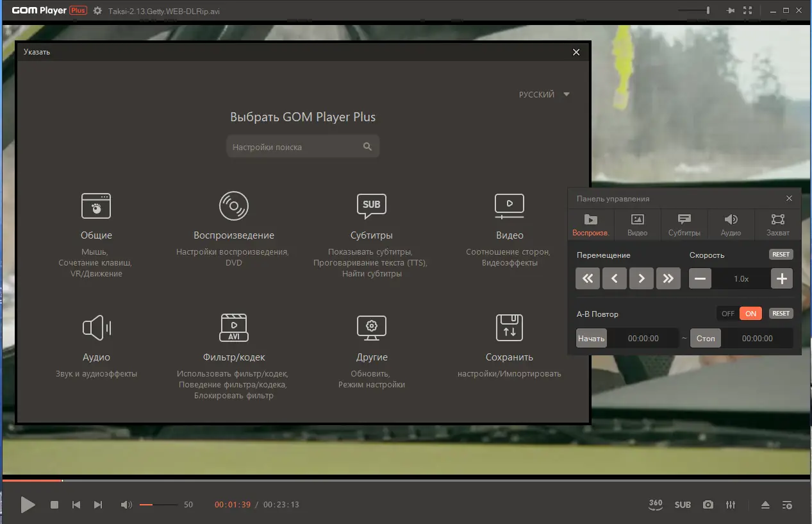Open the Фильтр/кодек AVI icon settings
This screenshot has width=812, height=524.
234,328
